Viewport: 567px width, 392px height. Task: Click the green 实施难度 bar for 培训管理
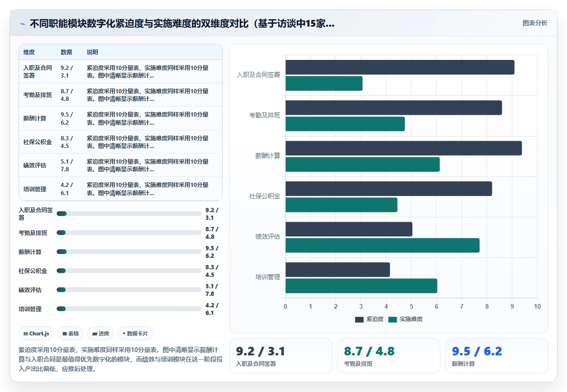tap(361, 286)
